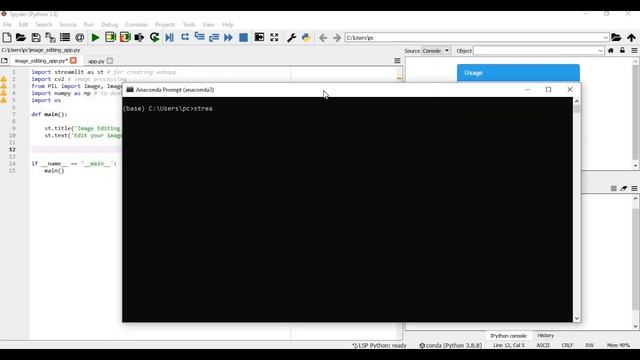Click the Step into function icon
640x360 pixels.
click(199, 37)
